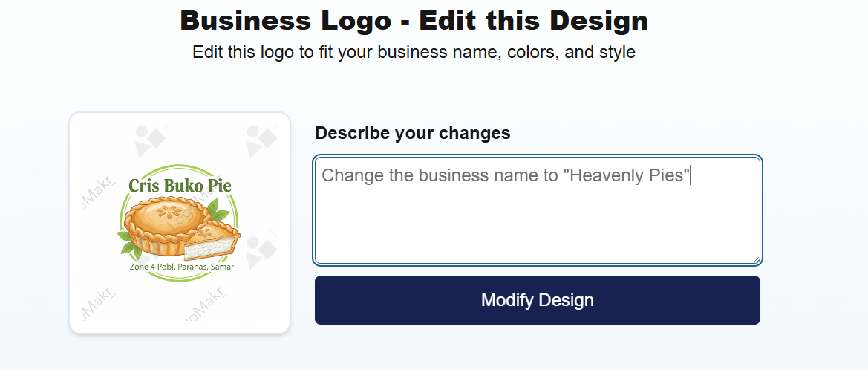Click top-left watermark icon in logo preview
The width and height of the screenshot is (868, 370).
[x=151, y=139]
